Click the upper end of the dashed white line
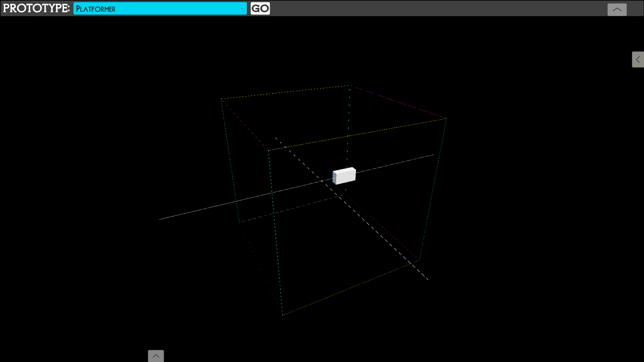This screenshot has height=362, width=644. [276, 138]
